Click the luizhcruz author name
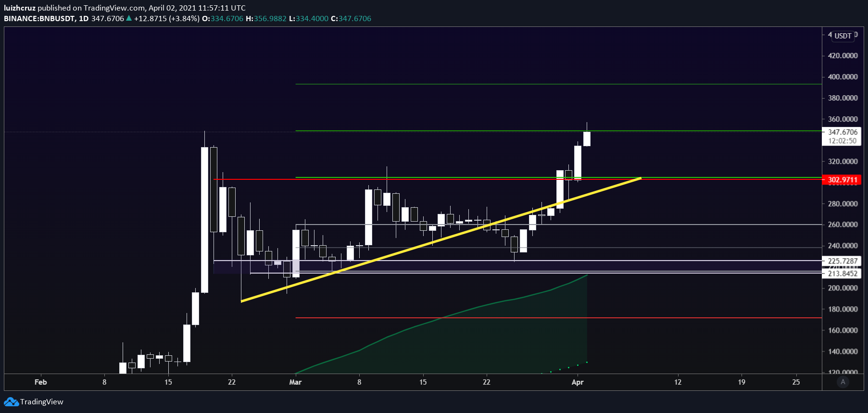The image size is (868, 413). click(20, 8)
